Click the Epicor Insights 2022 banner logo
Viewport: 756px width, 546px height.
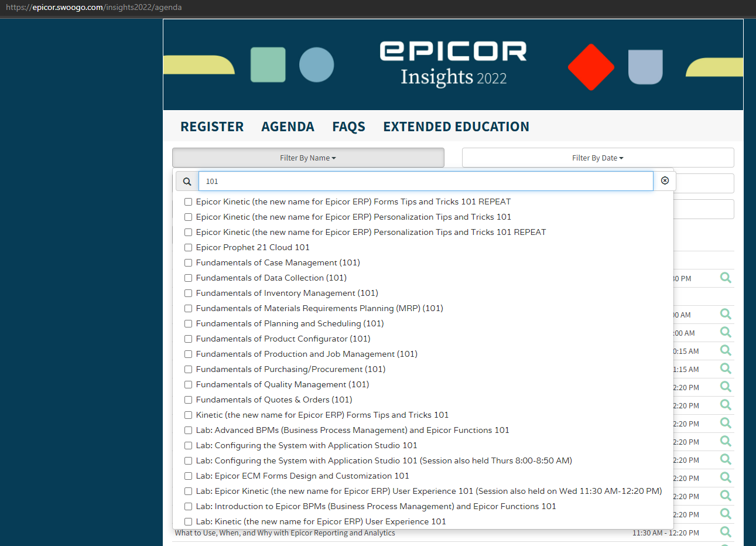pyautogui.click(x=453, y=64)
